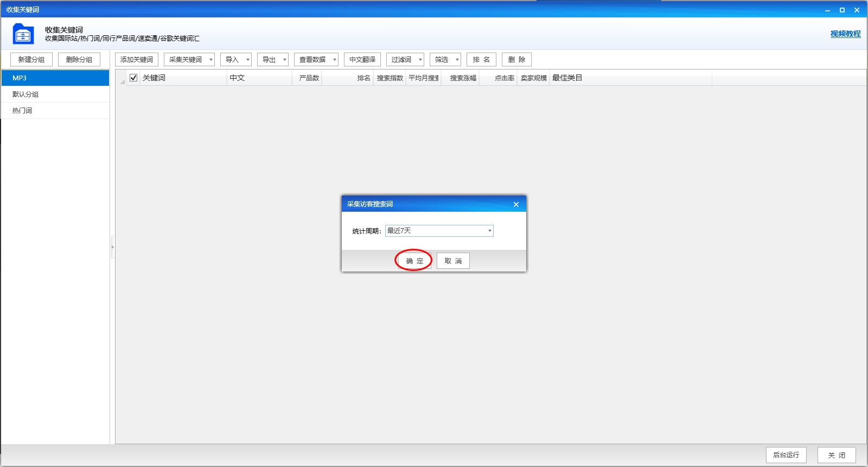Click the 关闭 button at the bottom

tap(837, 455)
